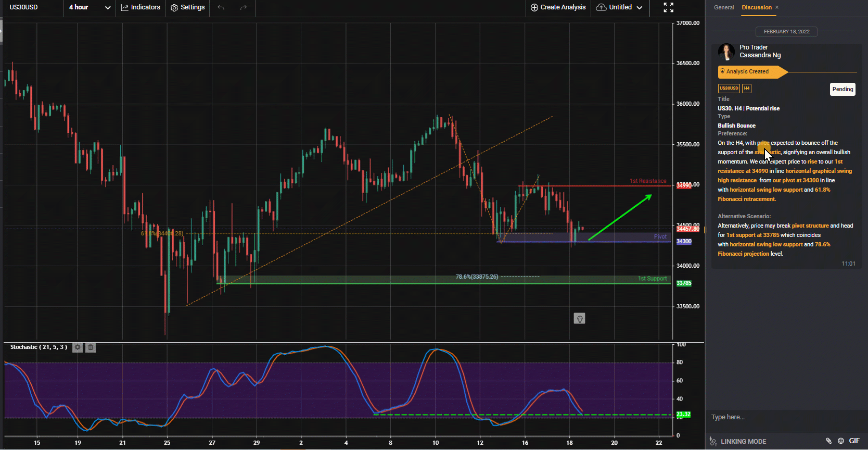Open the Untitled layout dropdown

[620, 7]
